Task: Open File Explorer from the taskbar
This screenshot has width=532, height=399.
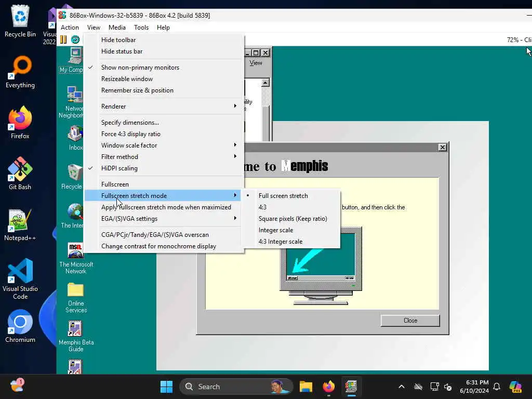Action: coord(305,387)
